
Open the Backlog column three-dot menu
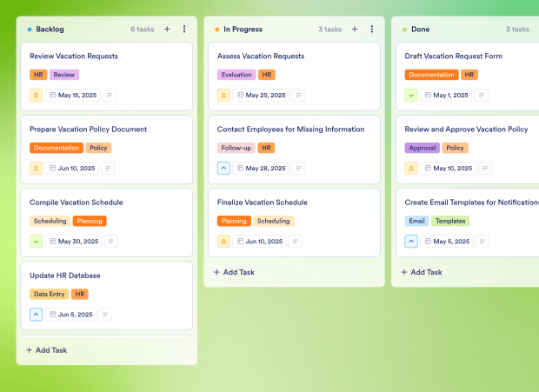(184, 29)
